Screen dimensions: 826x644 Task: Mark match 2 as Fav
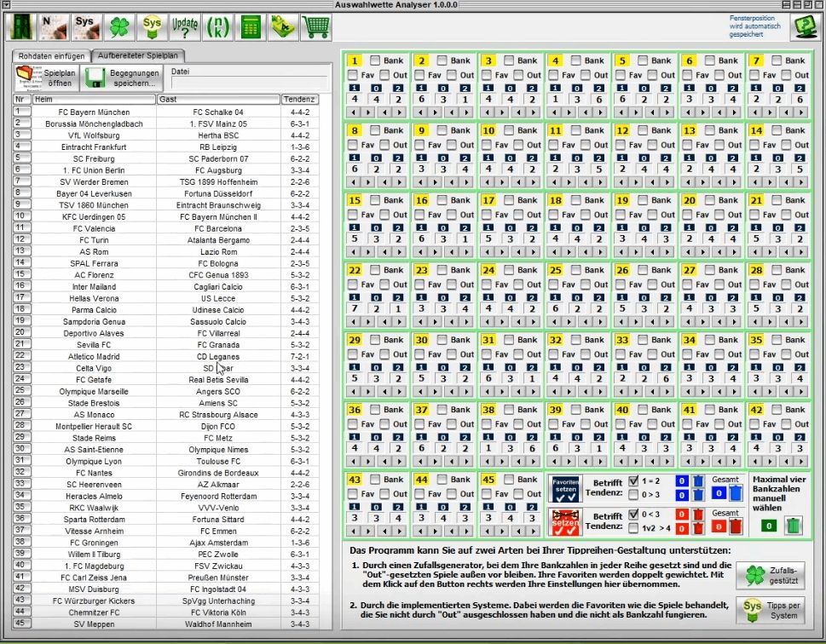[420, 75]
